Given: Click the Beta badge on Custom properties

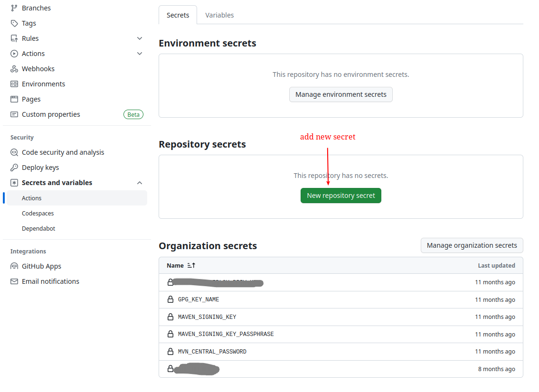Looking at the screenshot, I should (x=133, y=114).
